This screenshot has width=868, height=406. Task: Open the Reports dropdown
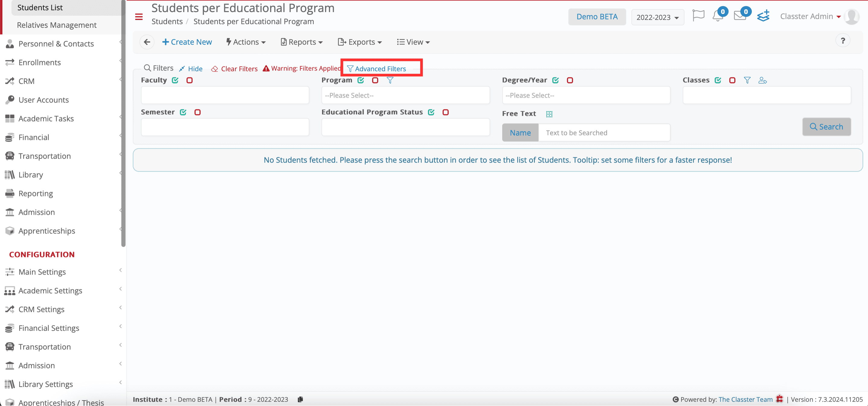click(302, 42)
